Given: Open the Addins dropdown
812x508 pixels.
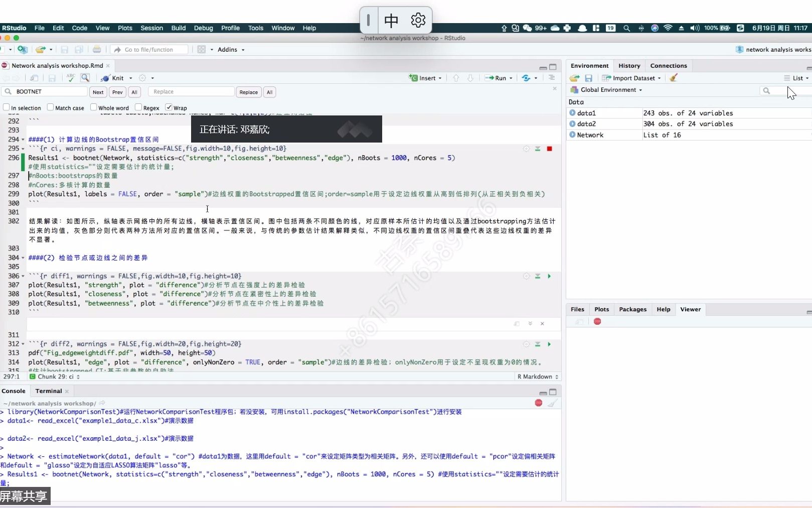Looking at the screenshot, I should [231, 49].
